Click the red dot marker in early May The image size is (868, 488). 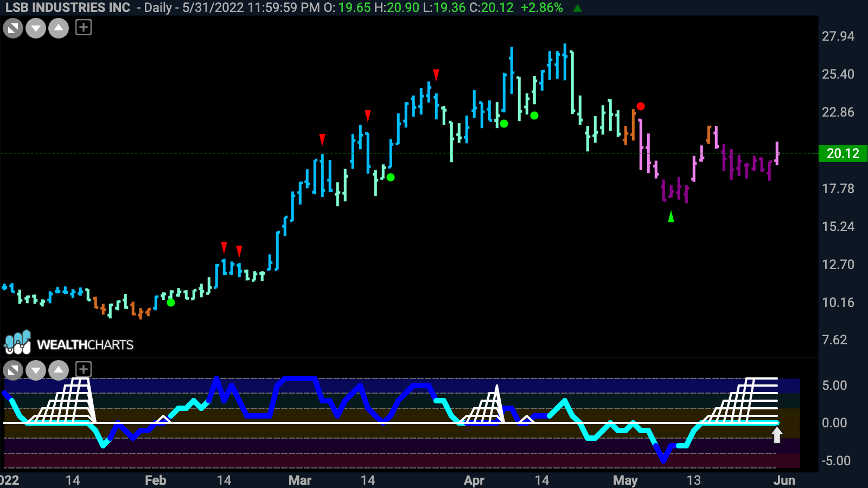641,106
